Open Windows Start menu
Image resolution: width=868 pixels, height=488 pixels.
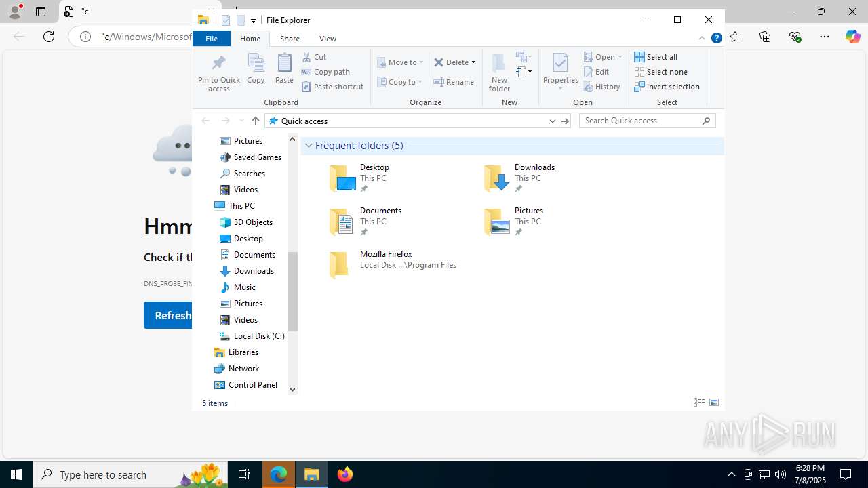(x=16, y=474)
